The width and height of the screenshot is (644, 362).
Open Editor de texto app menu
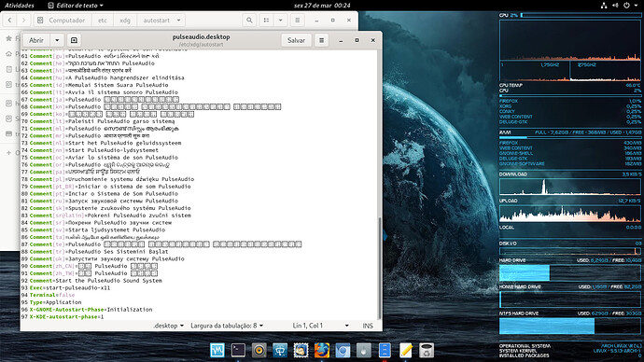(x=76, y=6)
